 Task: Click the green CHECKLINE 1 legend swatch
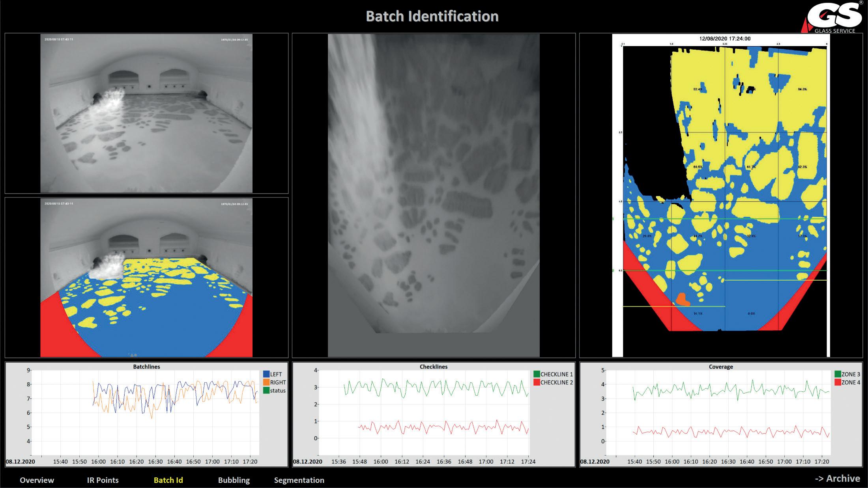[537, 374]
